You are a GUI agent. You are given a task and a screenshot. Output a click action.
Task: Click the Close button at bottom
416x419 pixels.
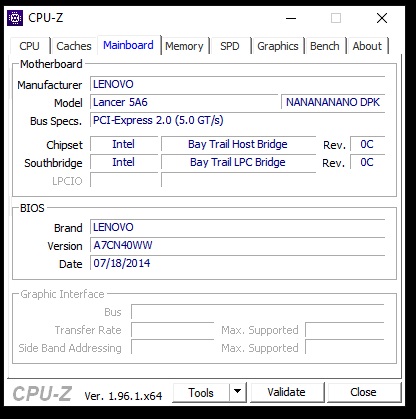click(364, 392)
